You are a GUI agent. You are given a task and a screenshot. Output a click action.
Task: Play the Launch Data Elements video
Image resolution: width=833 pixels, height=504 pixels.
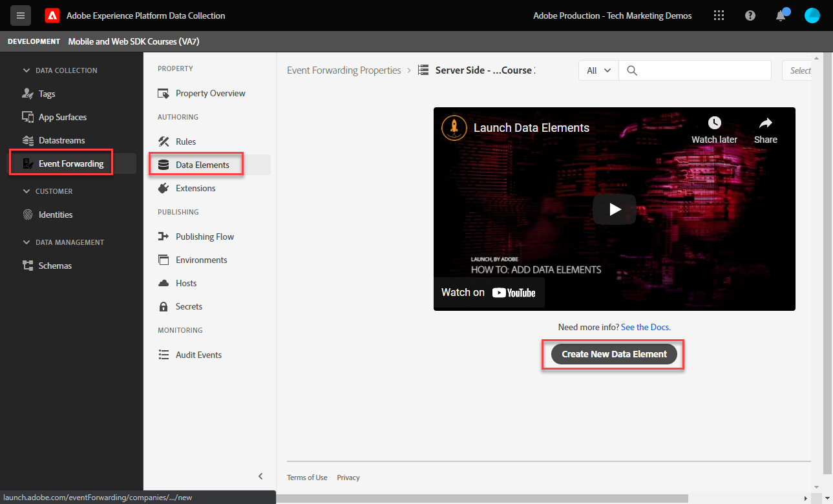(x=615, y=209)
